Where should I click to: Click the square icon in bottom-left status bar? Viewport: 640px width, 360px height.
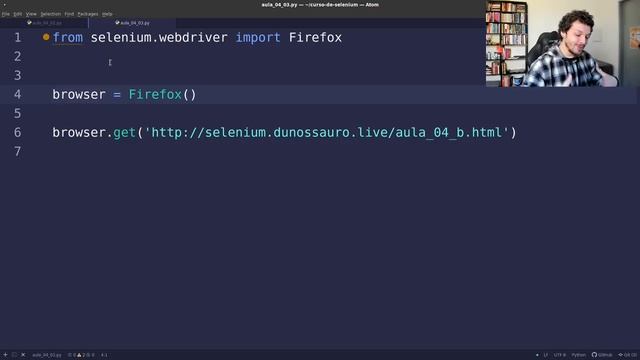pos(14,355)
